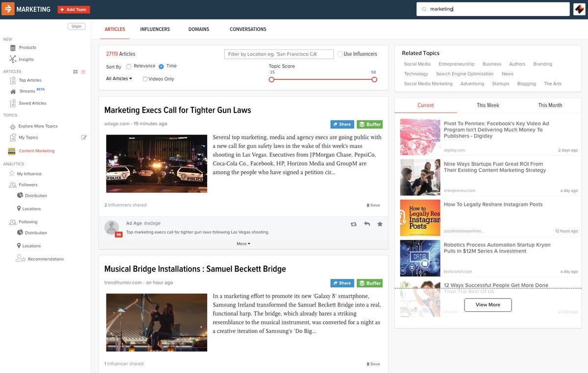Open Locations under Following

coord(31,246)
